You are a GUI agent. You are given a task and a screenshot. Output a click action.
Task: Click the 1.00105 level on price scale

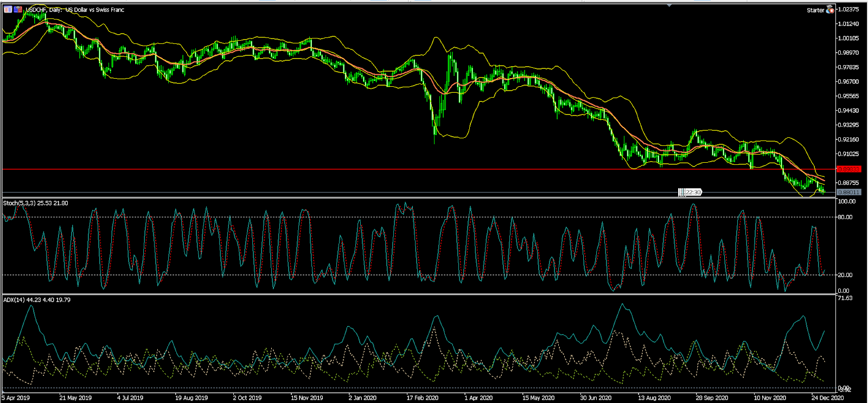tap(848, 39)
